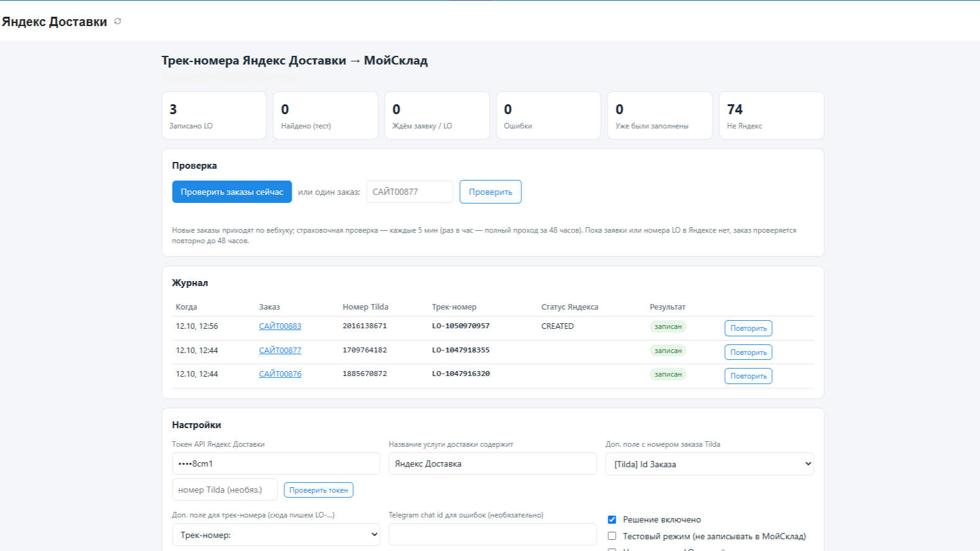Open the [Tilda] Id Заказа dropdown
Viewport: 980px width, 551px height.
click(709, 464)
